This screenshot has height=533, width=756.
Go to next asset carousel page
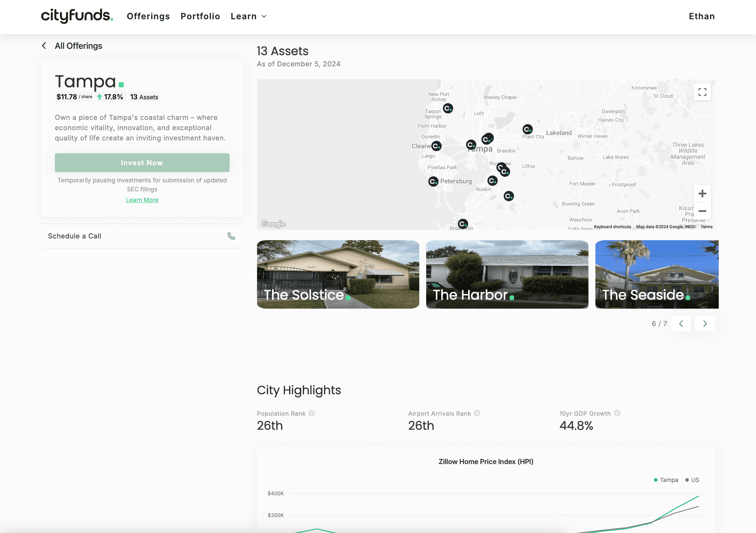705,324
